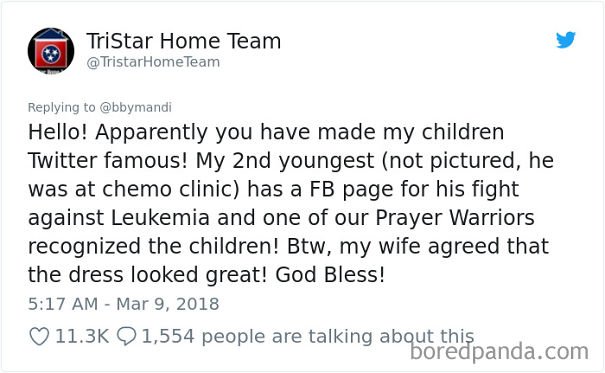605x373 pixels.
Task: Open the 5:17 AM - Mar 9, 2018 timestamp
Action: click(123, 304)
